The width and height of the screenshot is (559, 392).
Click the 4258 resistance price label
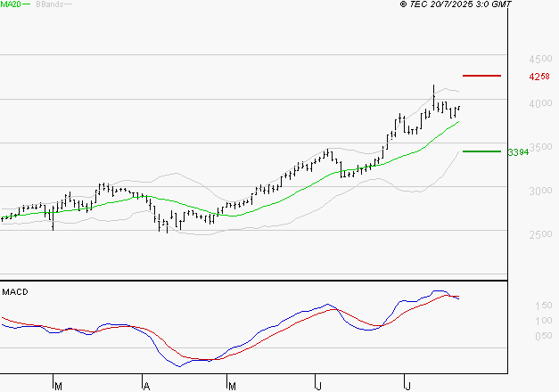coord(538,77)
